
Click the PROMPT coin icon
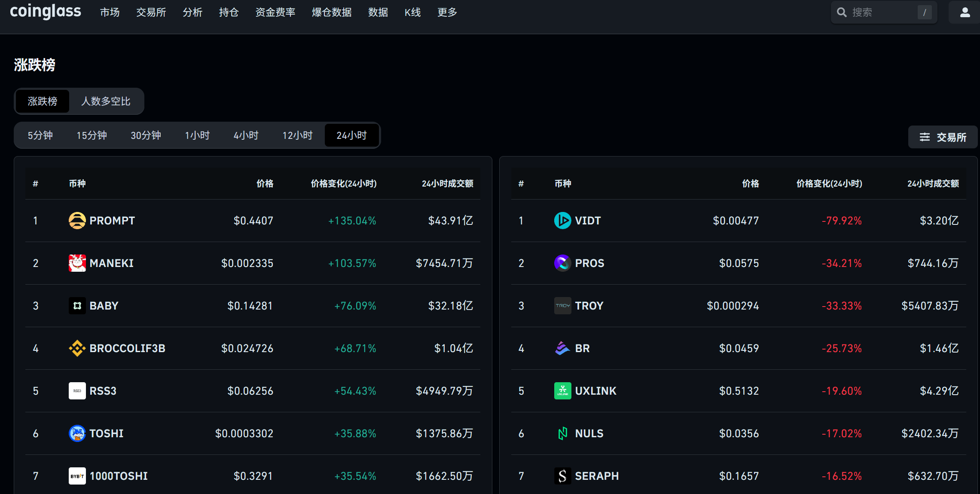click(x=77, y=221)
